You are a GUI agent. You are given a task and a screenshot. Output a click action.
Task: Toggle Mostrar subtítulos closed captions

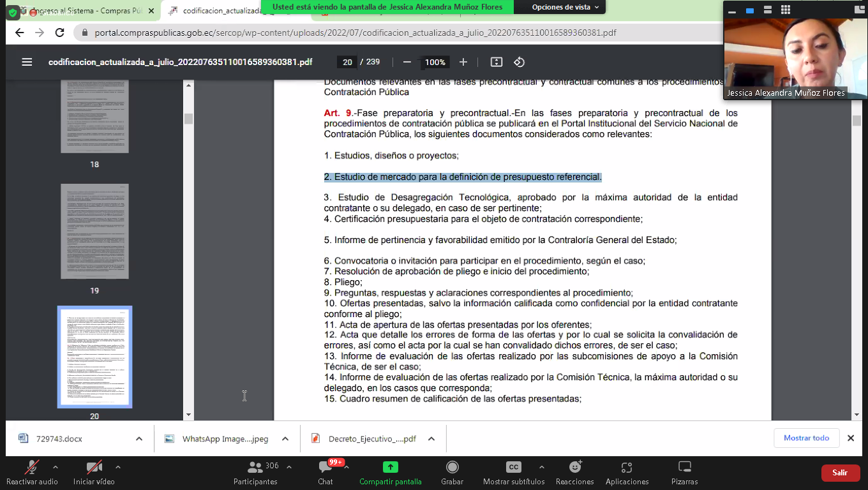click(x=513, y=471)
